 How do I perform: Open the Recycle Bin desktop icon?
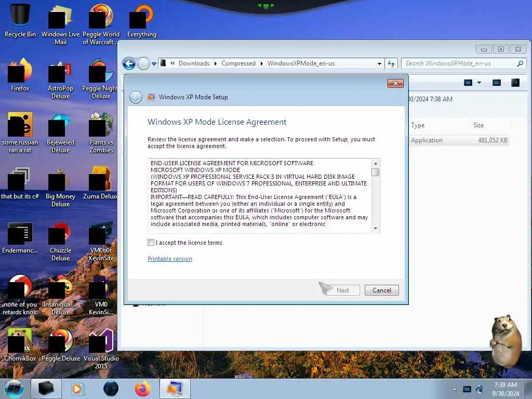point(20,19)
